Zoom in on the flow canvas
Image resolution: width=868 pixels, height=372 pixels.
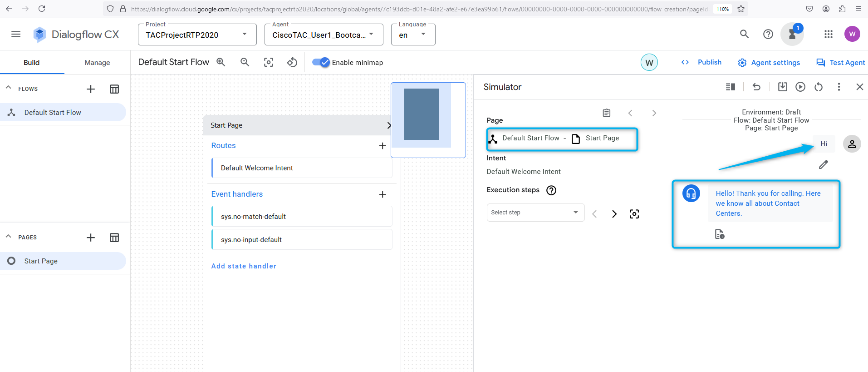tap(221, 62)
